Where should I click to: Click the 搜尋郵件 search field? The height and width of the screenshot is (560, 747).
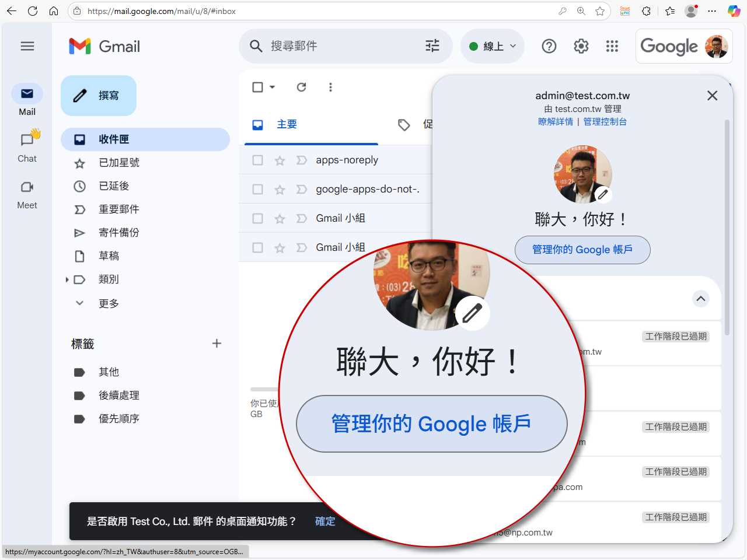click(x=344, y=46)
